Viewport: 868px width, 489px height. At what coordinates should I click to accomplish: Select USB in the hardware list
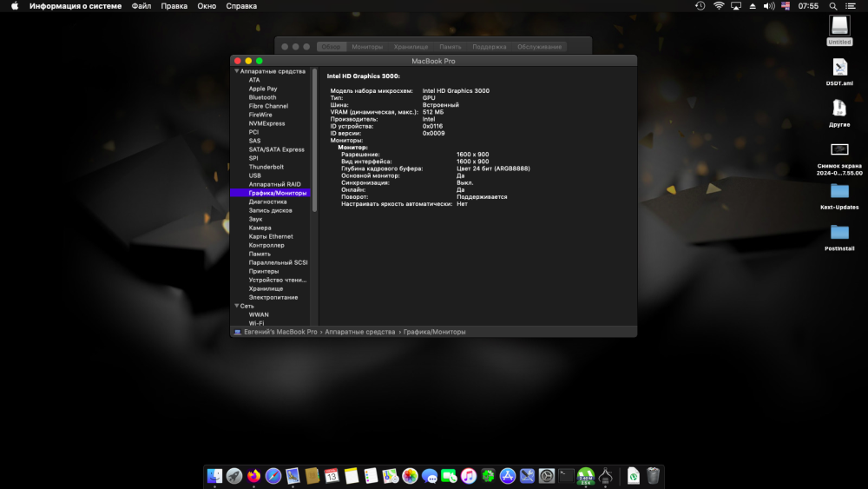[x=254, y=175]
